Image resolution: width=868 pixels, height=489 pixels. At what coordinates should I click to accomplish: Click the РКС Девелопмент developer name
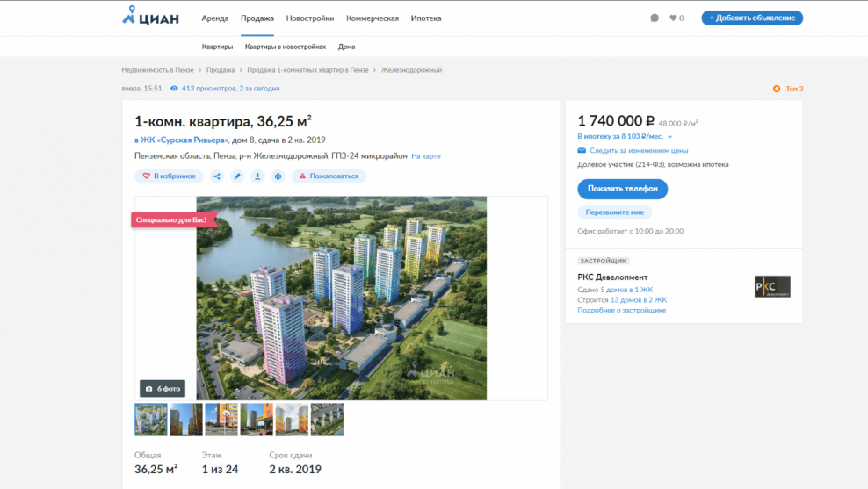(x=612, y=277)
